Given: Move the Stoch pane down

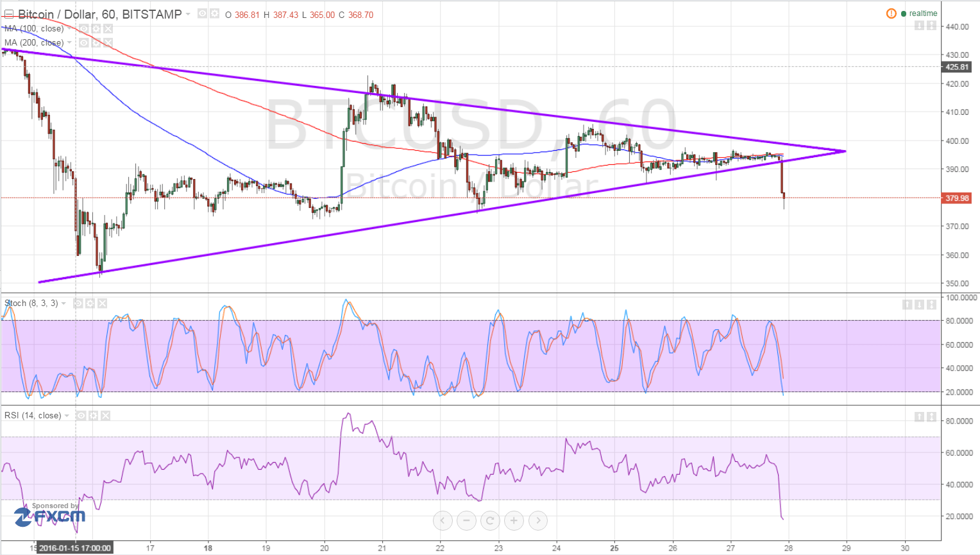Looking at the screenshot, I should coord(919,304).
